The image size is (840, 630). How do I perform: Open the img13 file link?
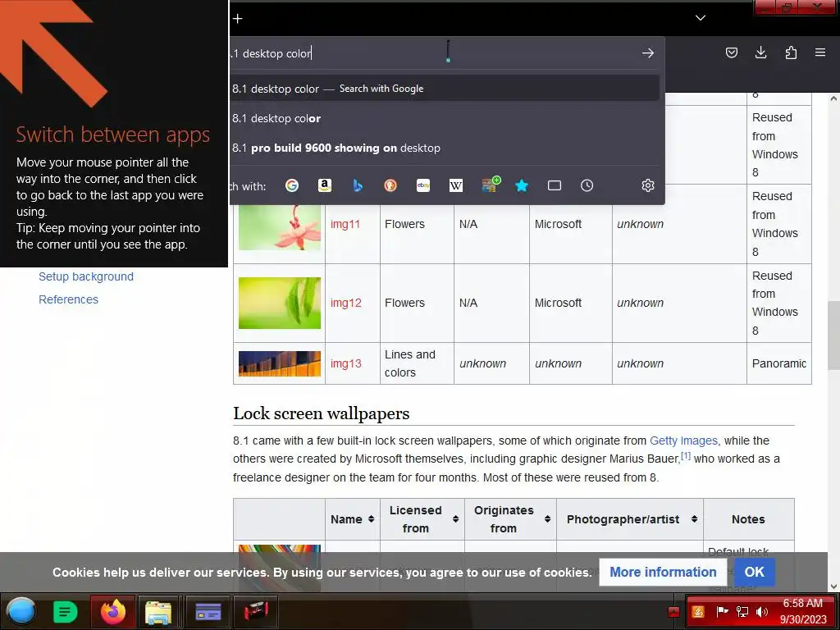click(x=345, y=363)
